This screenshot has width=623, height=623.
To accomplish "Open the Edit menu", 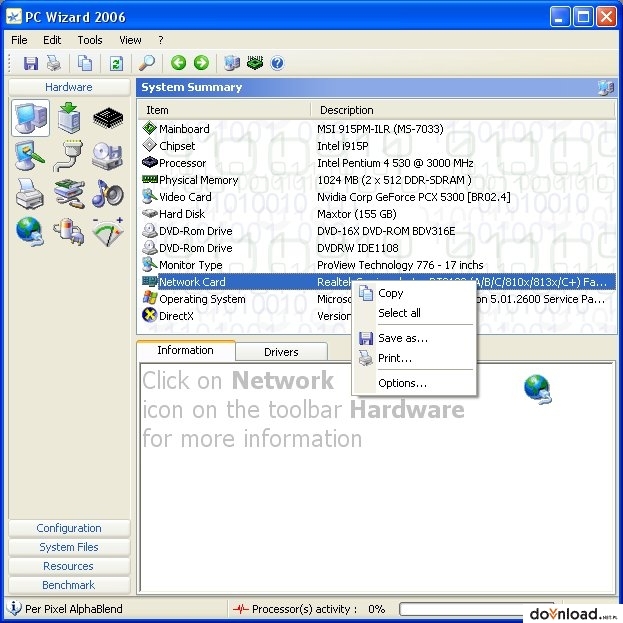I will point(52,40).
